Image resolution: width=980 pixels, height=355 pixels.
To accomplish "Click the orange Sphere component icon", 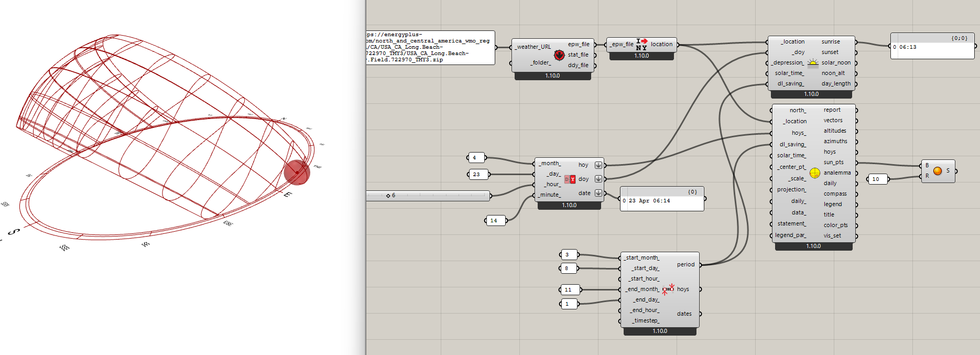I will pyautogui.click(x=938, y=171).
